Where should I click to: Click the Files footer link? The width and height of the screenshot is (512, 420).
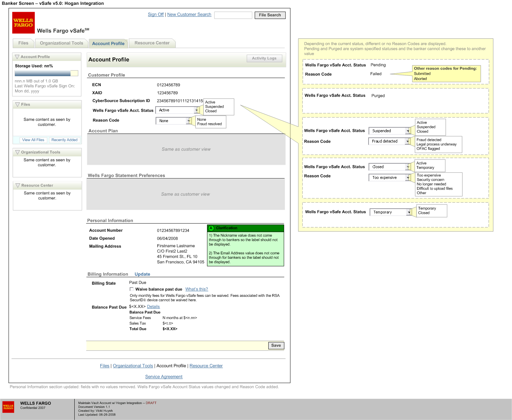click(x=104, y=366)
